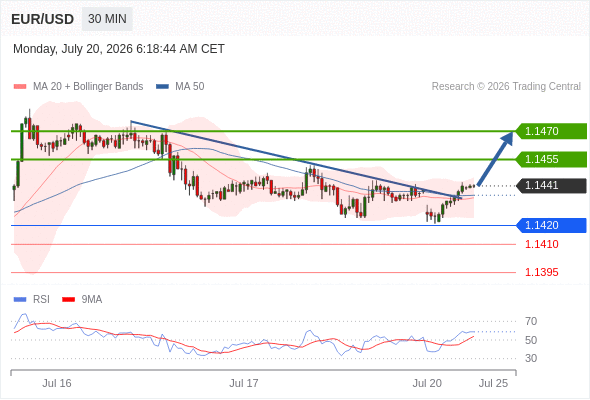Click the chart timestamp text
The image size is (590, 400).
119,49
